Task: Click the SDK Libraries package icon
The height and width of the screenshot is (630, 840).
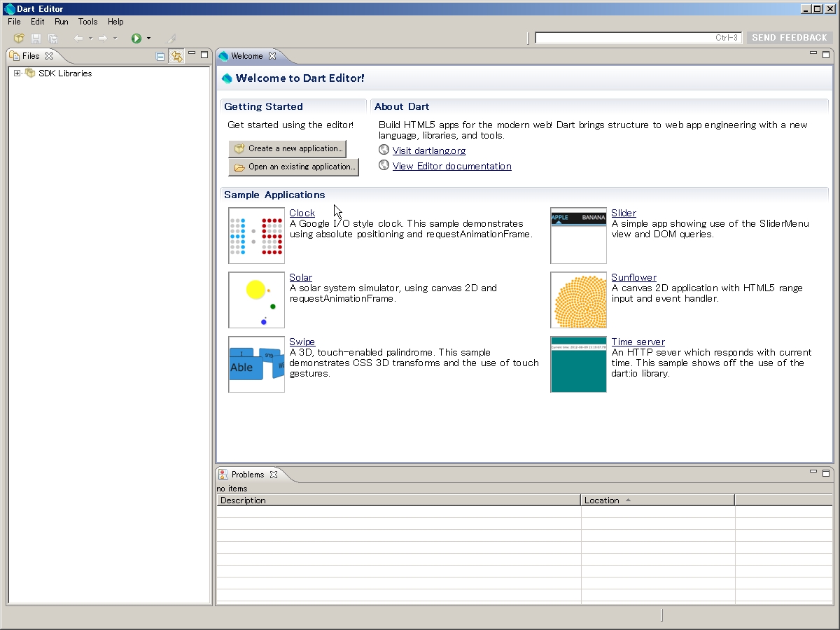Action: [x=30, y=73]
